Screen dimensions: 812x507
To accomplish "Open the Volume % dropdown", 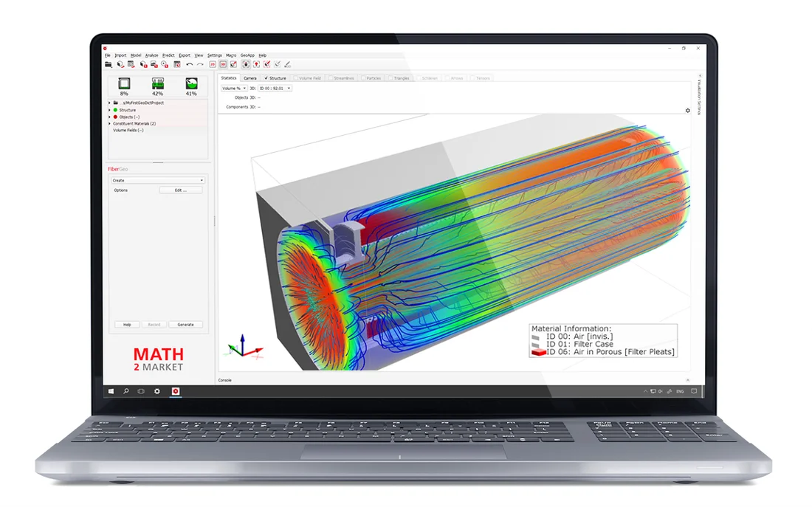I will [x=234, y=88].
